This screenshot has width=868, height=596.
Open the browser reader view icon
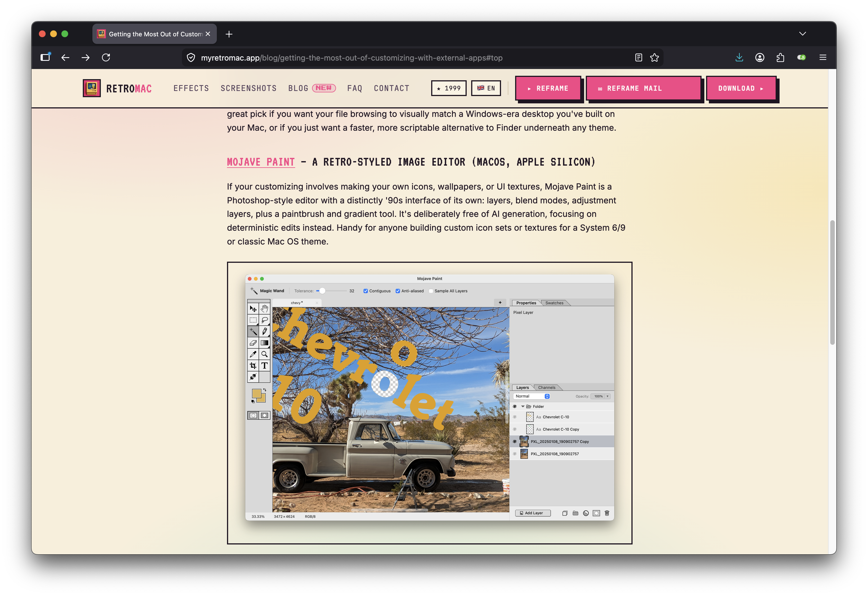click(638, 57)
